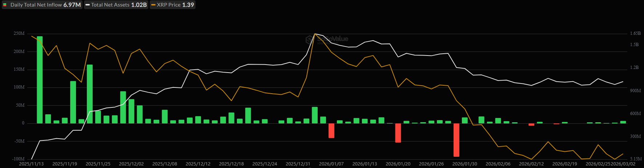Viewport: 644px width, 168px height.
Task: Click the 2026/01/30 date label
Action: tap(465, 164)
